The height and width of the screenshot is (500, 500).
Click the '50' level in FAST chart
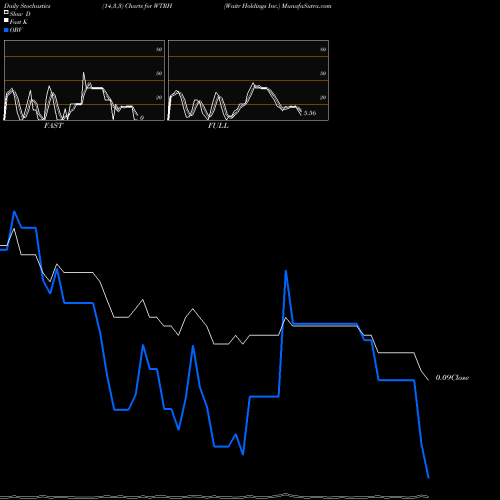point(159,73)
